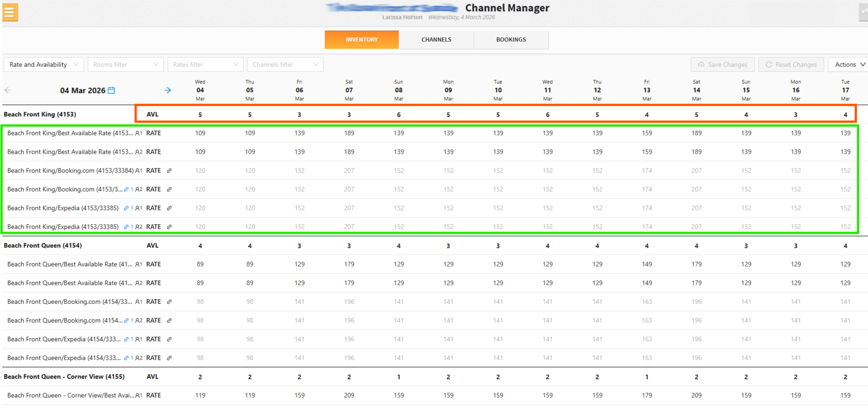Click the Tue 17 Mar column header
Image resolution: width=868 pixels, height=408 pixels.
846,90
